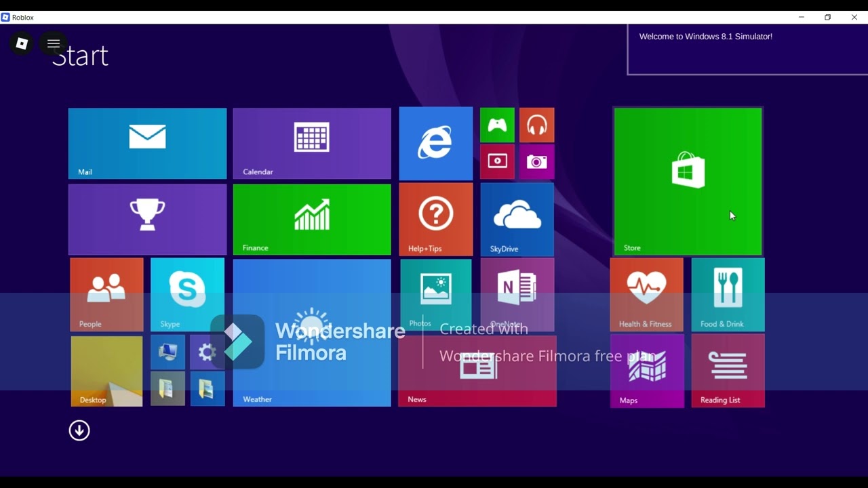The image size is (868, 488).
Task: Open the Help+Tips tile
Action: point(436,220)
